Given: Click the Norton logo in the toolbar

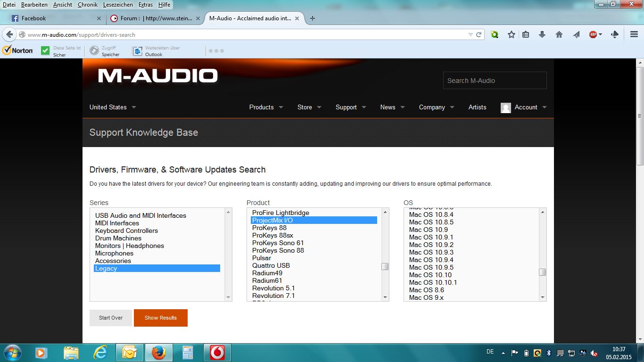Looking at the screenshot, I should click(x=17, y=50).
